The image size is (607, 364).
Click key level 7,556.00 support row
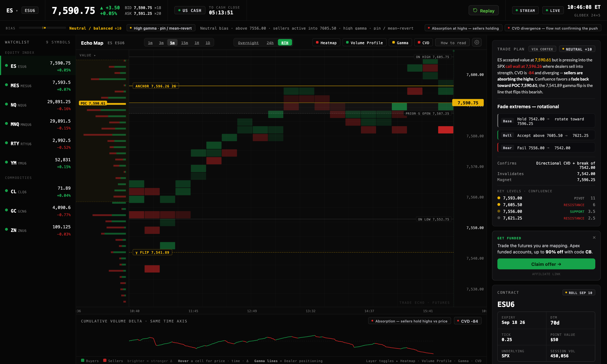click(546, 211)
